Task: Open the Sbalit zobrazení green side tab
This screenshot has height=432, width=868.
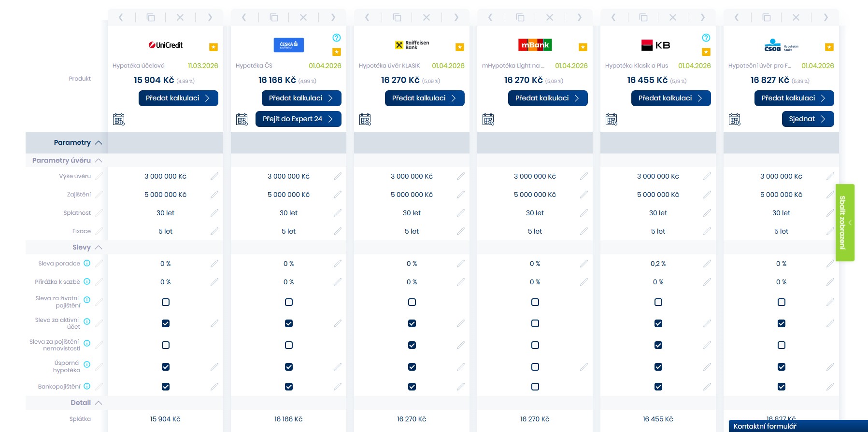Action: pos(845,223)
